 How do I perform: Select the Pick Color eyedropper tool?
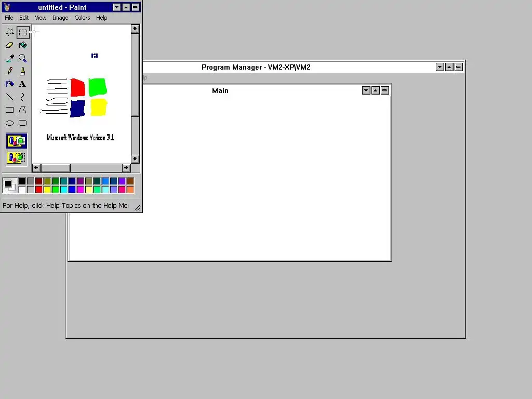[10, 58]
